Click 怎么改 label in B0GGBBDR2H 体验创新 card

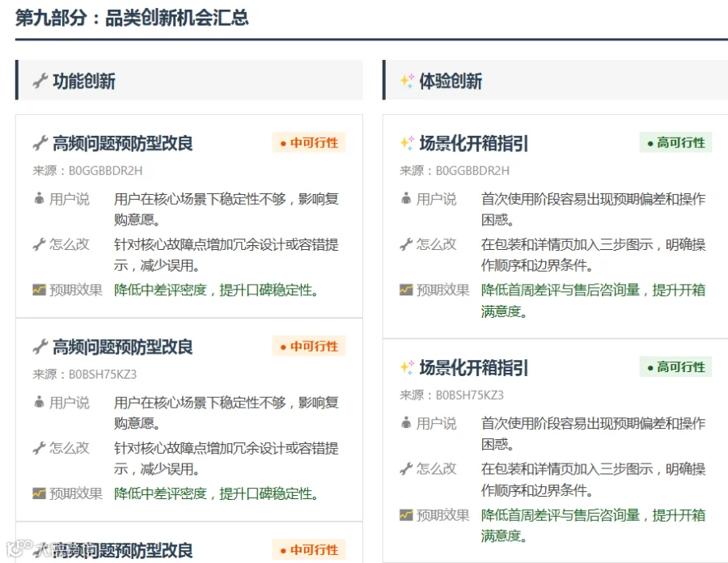coord(437,244)
